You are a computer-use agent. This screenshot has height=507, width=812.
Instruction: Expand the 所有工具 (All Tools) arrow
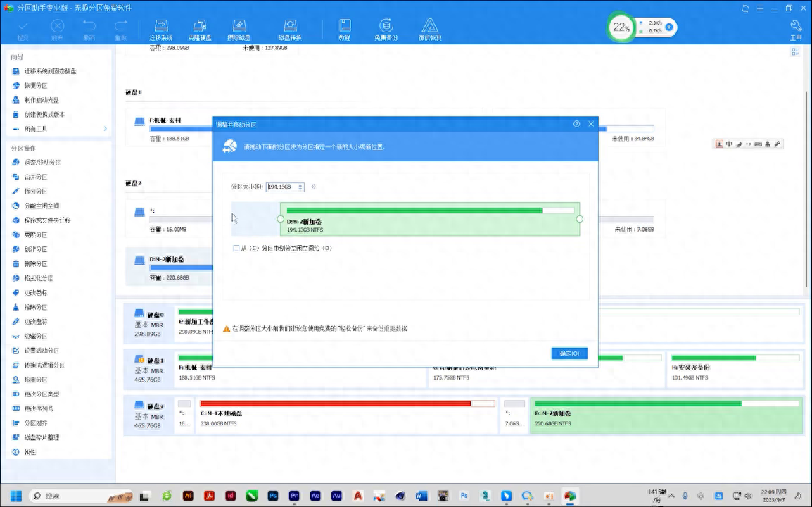point(106,129)
